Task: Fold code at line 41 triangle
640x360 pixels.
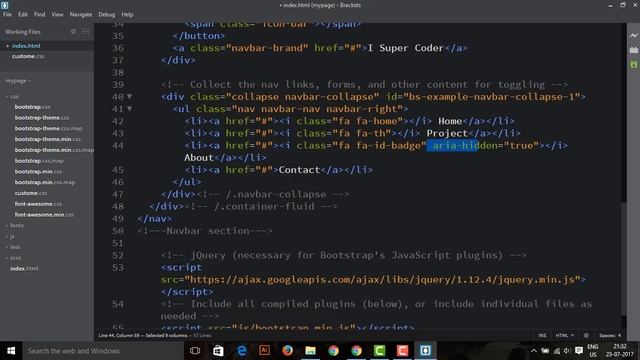Action: (129, 109)
